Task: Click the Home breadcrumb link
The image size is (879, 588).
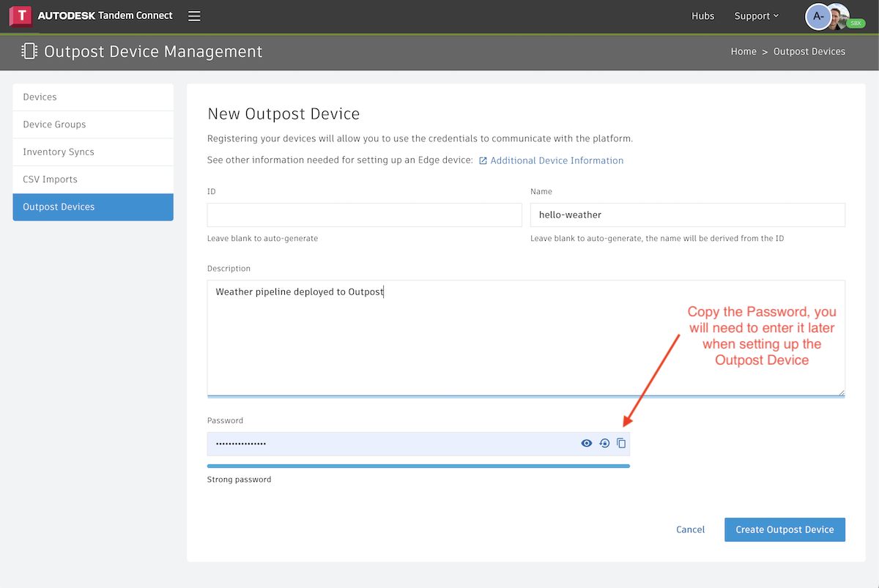Action: (x=743, y=51)
